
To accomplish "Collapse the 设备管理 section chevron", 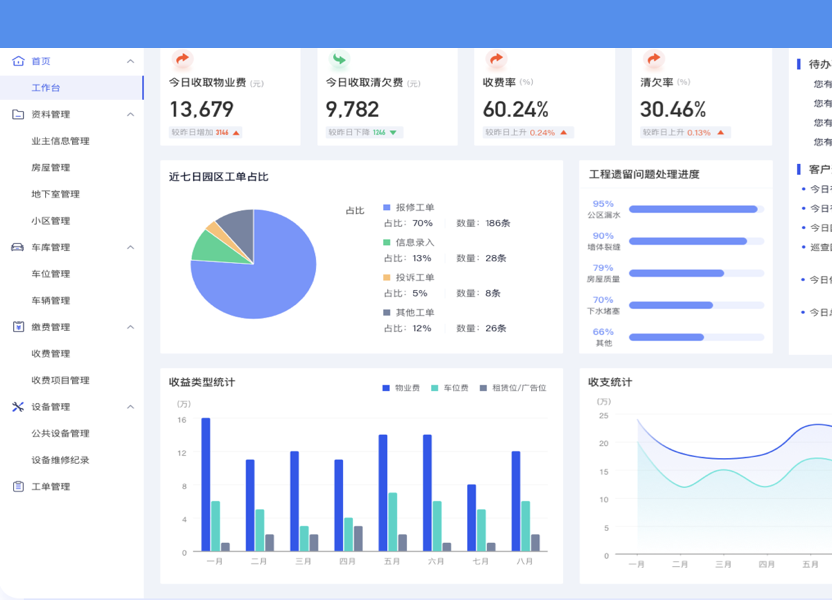I will pyautogui.click(x=131, y=407).
